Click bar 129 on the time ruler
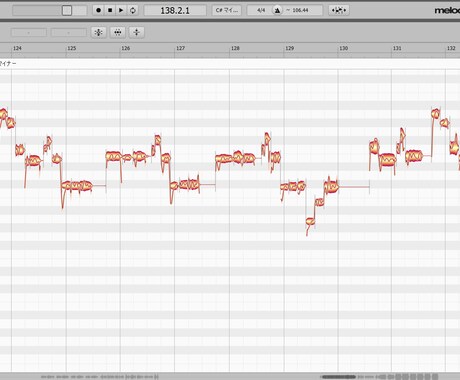This screenshot has height=380, width=460. 290,48
